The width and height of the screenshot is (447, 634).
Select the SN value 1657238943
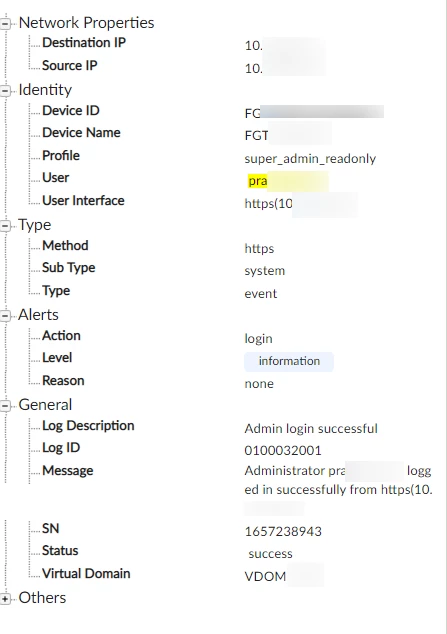coord(283,531)
